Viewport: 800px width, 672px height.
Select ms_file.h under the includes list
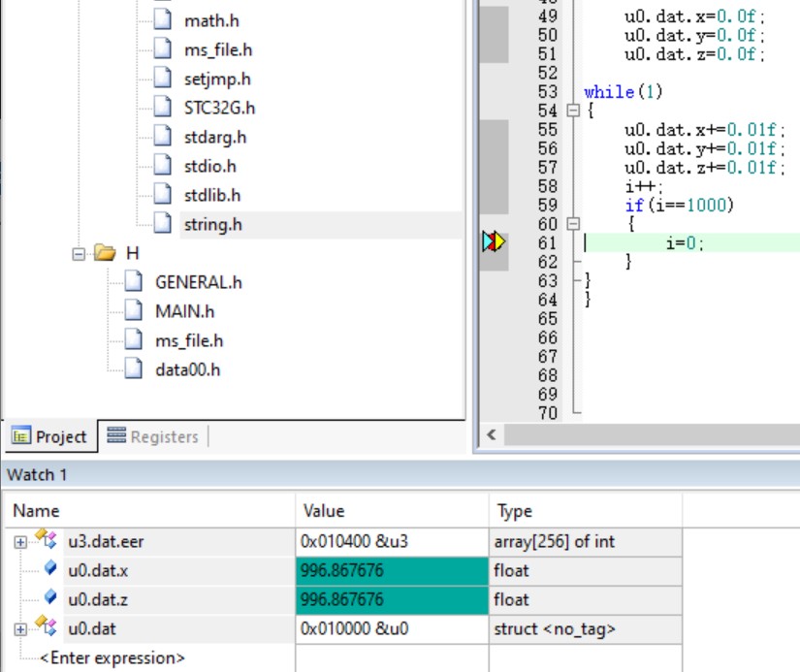click(218, 50)
